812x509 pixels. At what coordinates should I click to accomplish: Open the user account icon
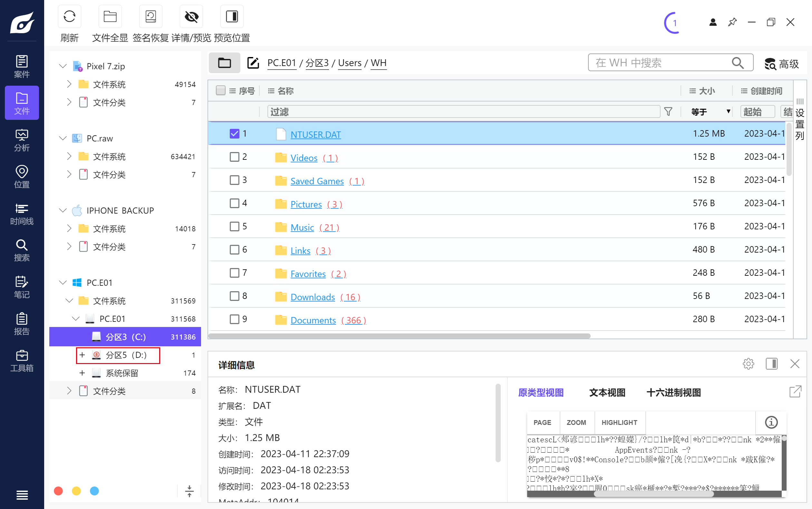click(x=713, y=22)
